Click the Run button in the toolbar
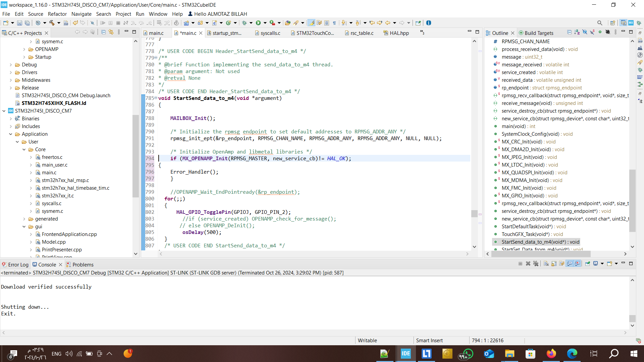Image resolution: width=644 pixels, height=362 pixels. click(258, 23)
